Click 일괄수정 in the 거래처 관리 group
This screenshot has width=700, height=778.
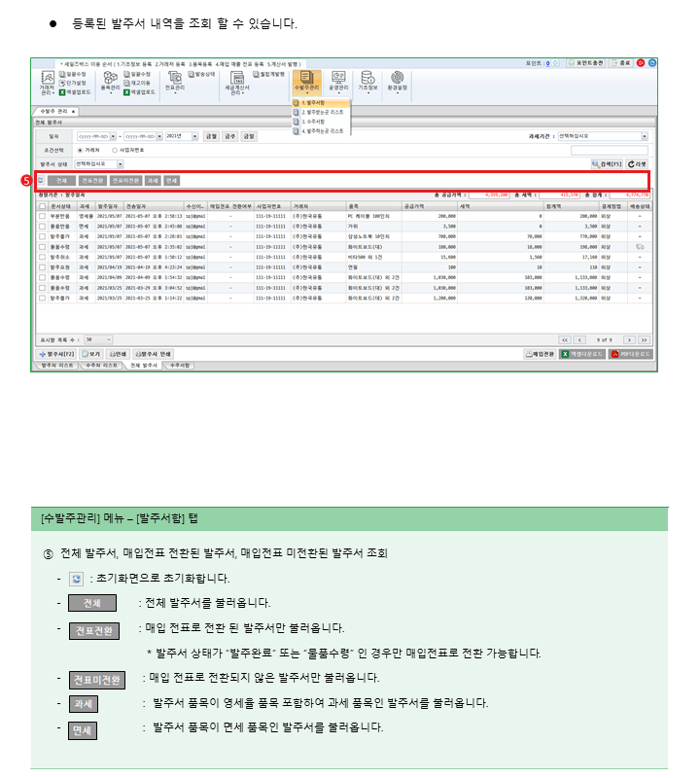[x=73, y=75]
